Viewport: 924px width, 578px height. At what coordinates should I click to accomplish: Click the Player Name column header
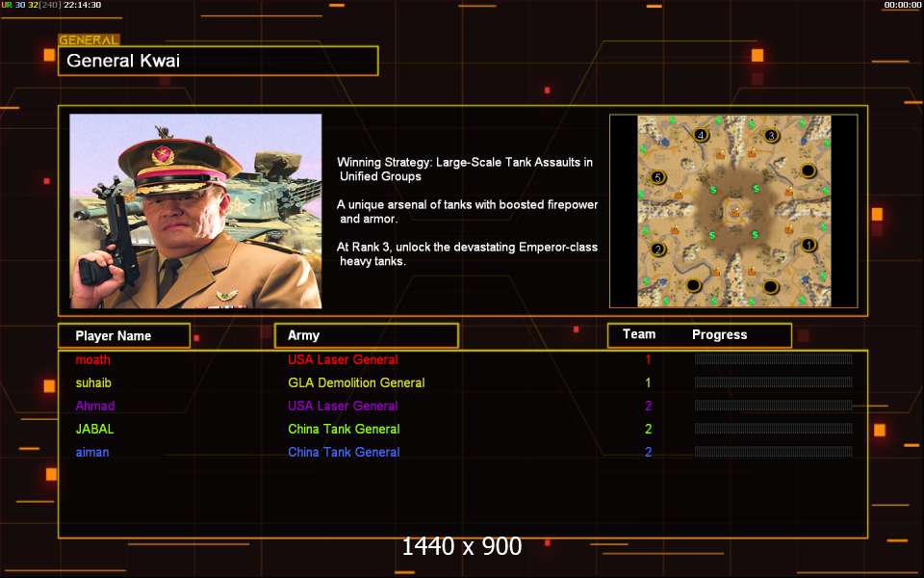[x=124, y=335]
